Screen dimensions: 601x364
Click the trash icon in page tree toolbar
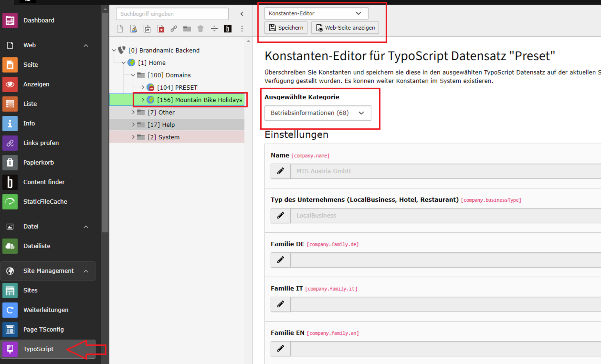[x=200, y=29]
